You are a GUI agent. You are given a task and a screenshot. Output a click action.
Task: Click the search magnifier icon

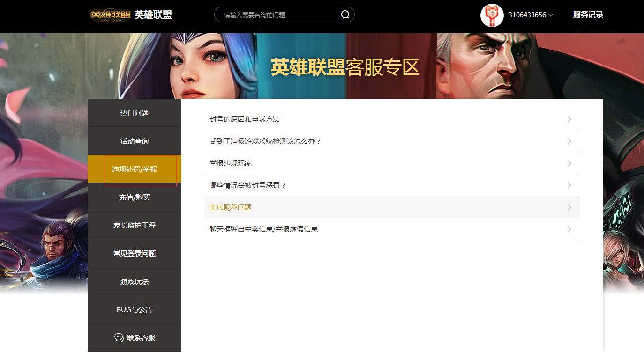coord(345,15)
